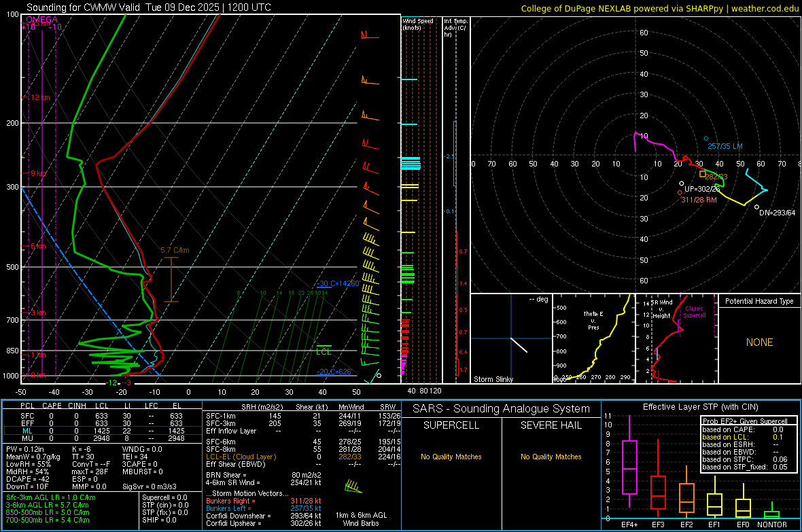802x532 pixels.
Task: Click the -30 C=14260' level label
Action: pos(338,283)
